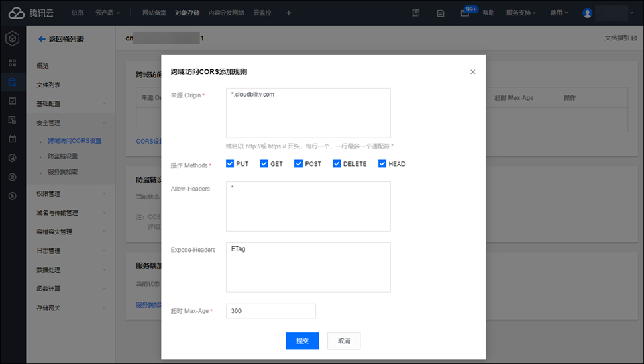Click the back arrow for 返回桶列表
The height and width of the screenshot is (364, 644).
(x=42, y=39)
